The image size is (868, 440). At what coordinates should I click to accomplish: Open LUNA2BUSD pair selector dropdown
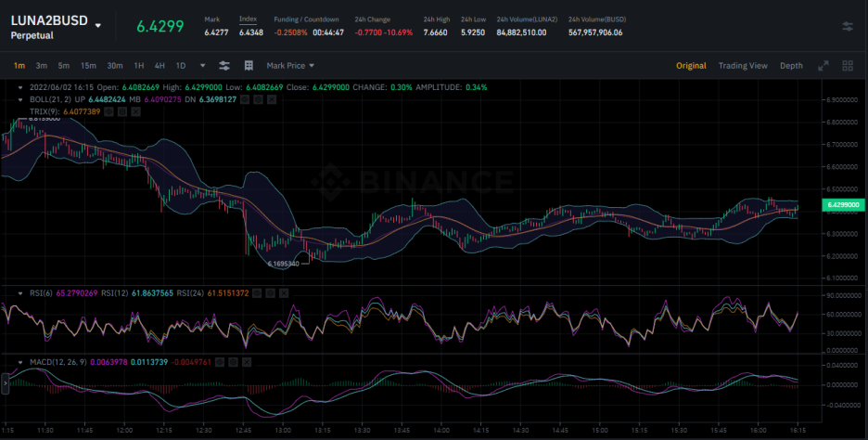[98, 25]
